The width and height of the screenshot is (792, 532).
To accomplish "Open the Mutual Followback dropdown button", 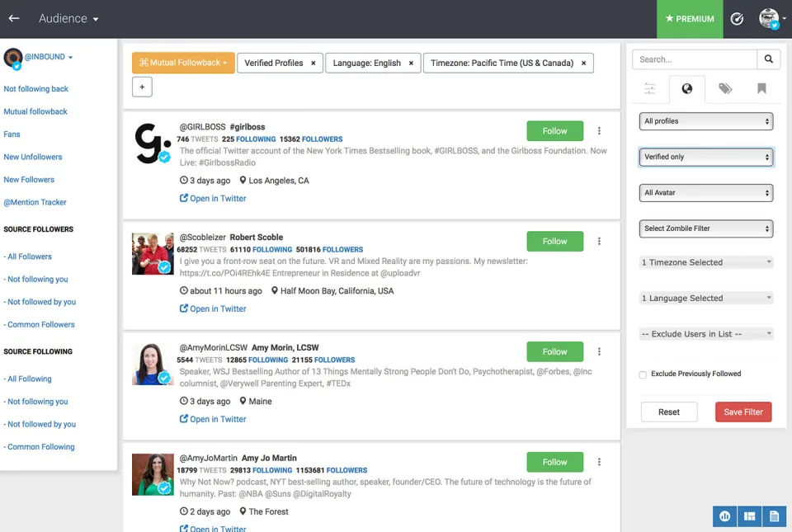I will pyautogui.click(x=183, y=63).
